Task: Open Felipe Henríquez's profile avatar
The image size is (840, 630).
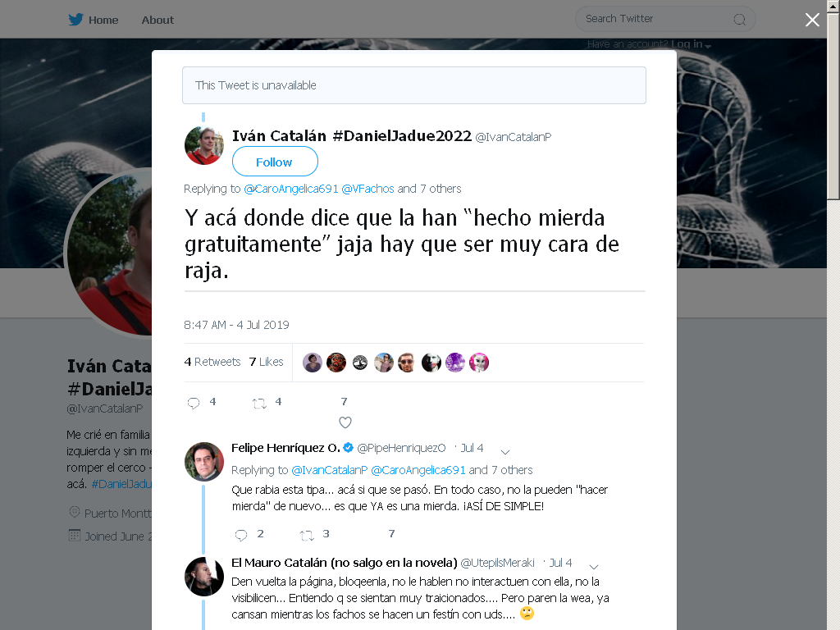Action: pos(203,461)
